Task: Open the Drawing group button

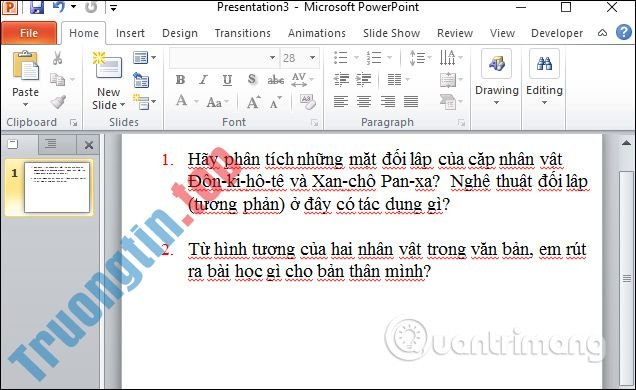Action: (496, 77)
